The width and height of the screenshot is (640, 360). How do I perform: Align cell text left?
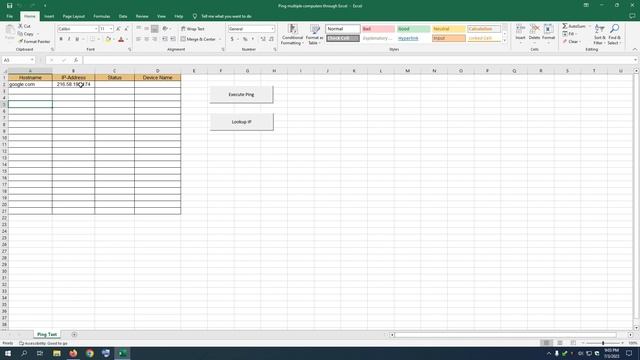point(138,39)
